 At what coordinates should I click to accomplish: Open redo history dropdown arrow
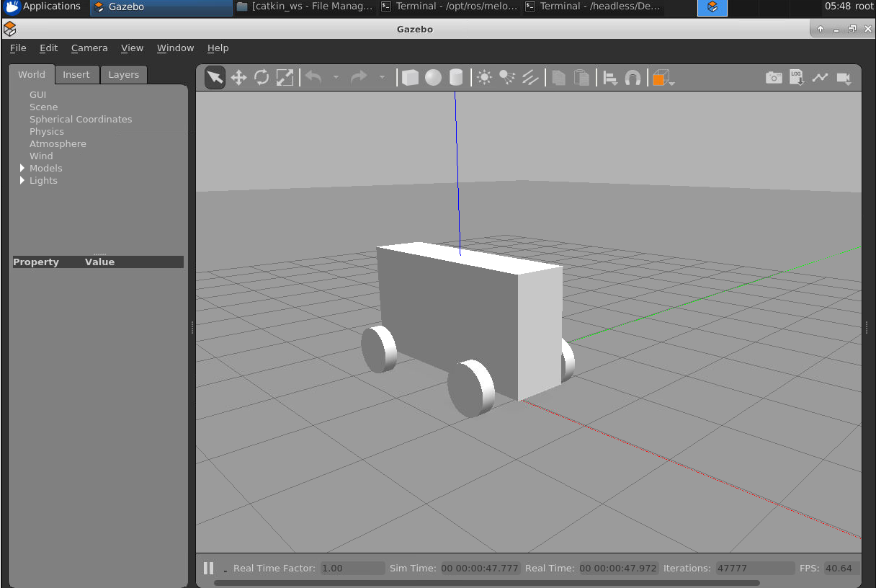[382, 78]
